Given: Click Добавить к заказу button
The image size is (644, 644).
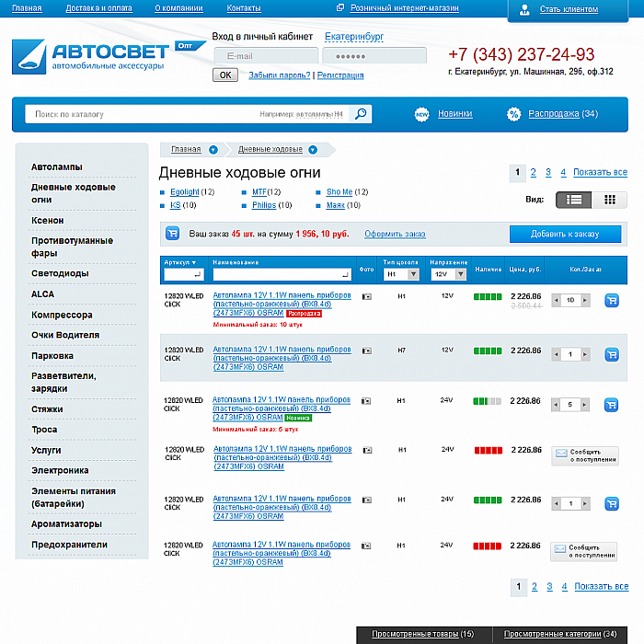Looking at the screenshot, I should tap(565, 234).
